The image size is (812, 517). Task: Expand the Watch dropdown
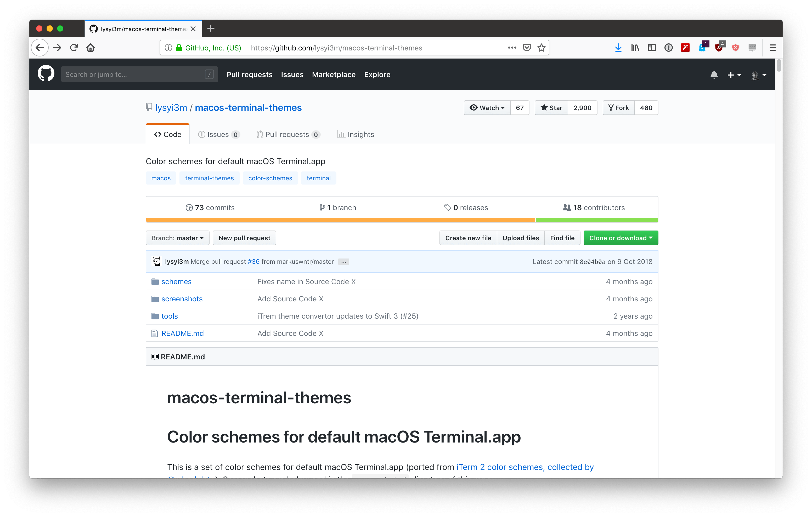coord(487,108)
